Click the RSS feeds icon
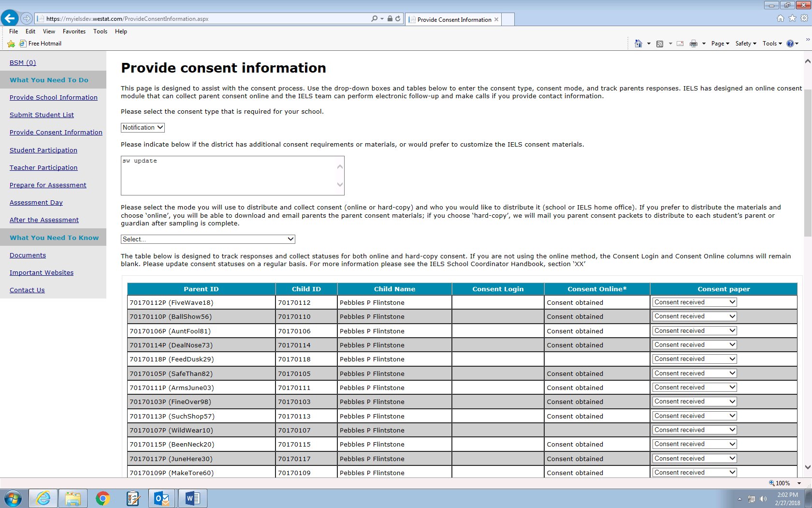Screen dimensions: 812x508 pyautogui.click(x=660, y=44)
